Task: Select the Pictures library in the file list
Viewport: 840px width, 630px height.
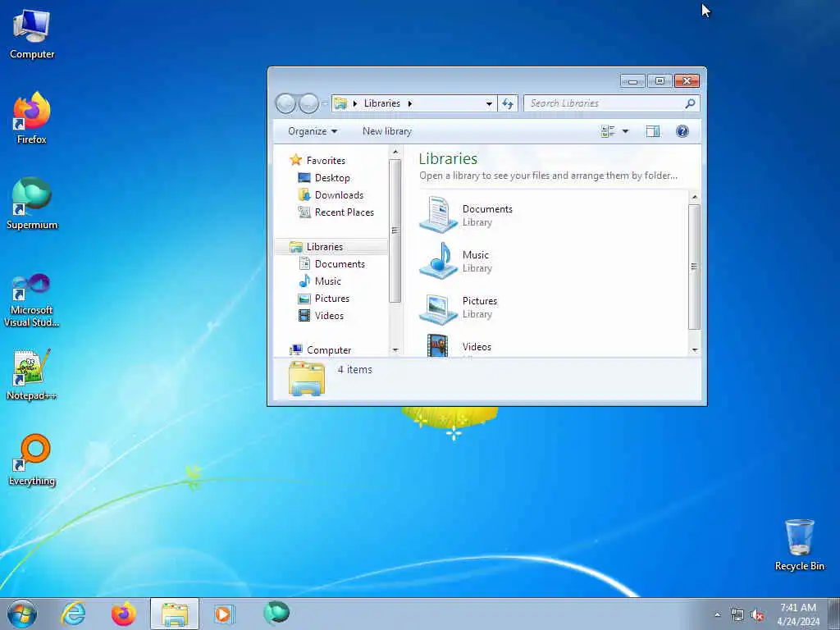Action: [x=459, y=307]
